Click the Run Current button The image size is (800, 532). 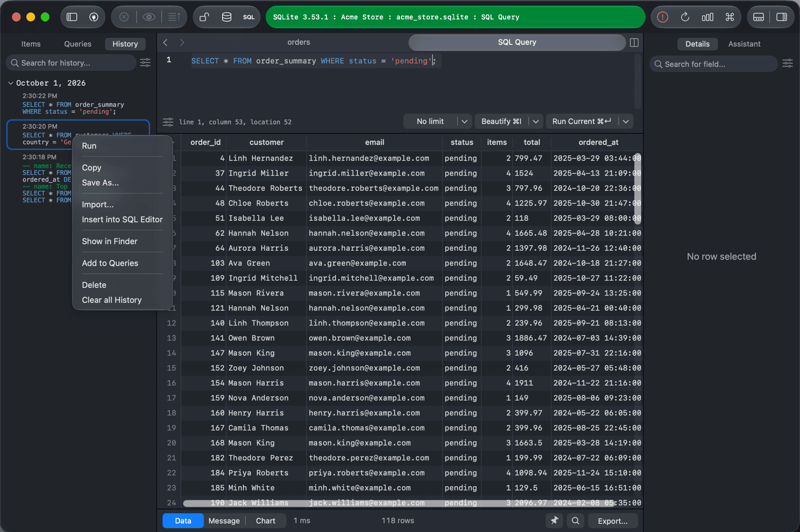pos(581,121)
